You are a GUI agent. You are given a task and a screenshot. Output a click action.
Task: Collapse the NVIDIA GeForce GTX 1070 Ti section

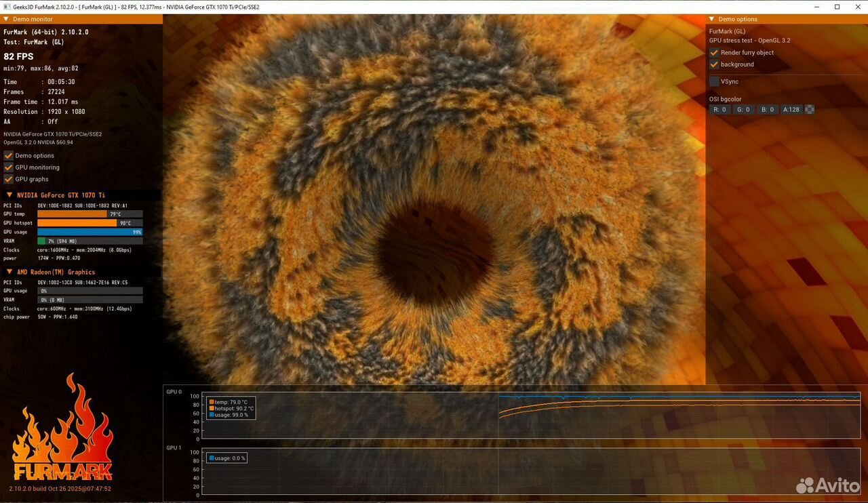(9, 195)
